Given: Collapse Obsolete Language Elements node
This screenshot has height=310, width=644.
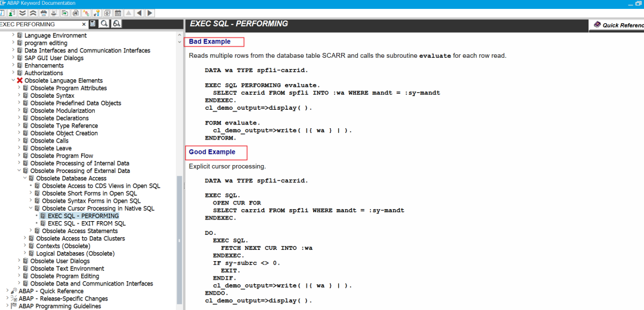Looking at the screenshot, I should [13, 80].
